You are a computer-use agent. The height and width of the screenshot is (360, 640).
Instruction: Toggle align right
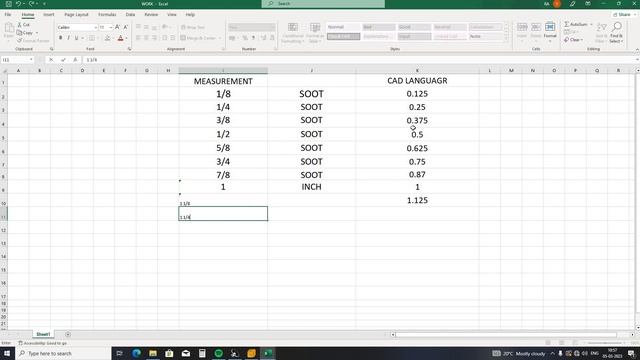click(154, 38)
